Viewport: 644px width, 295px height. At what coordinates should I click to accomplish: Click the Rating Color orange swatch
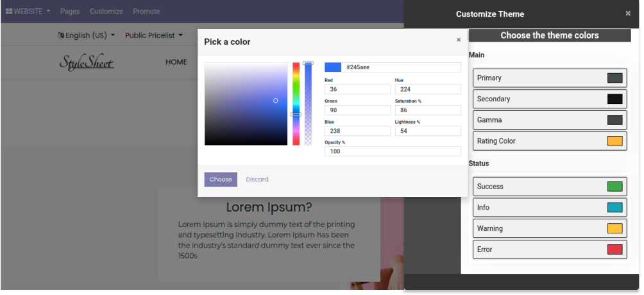click(x=615, y=141)
